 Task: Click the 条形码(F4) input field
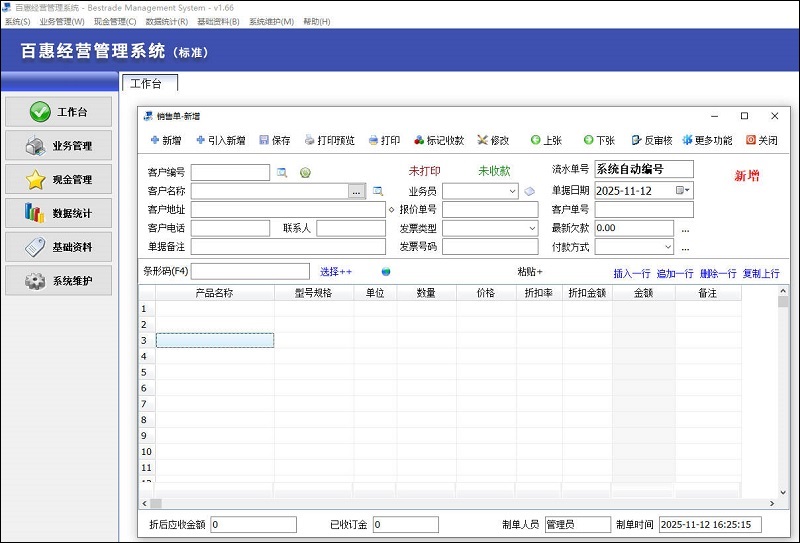250,272
